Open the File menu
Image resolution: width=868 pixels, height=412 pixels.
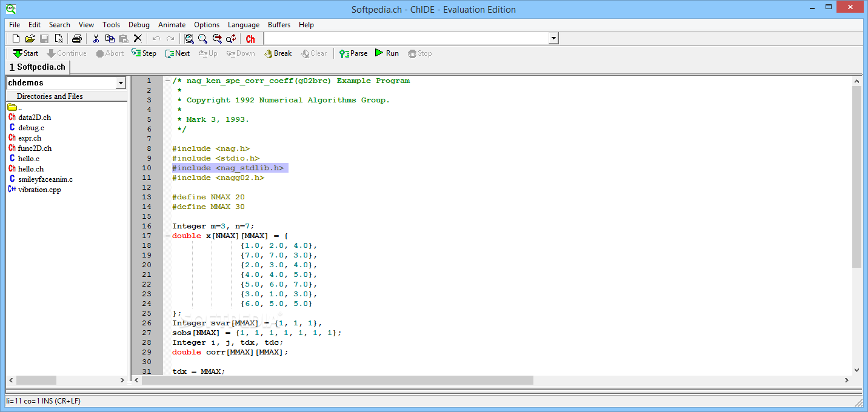coord(15,25)
